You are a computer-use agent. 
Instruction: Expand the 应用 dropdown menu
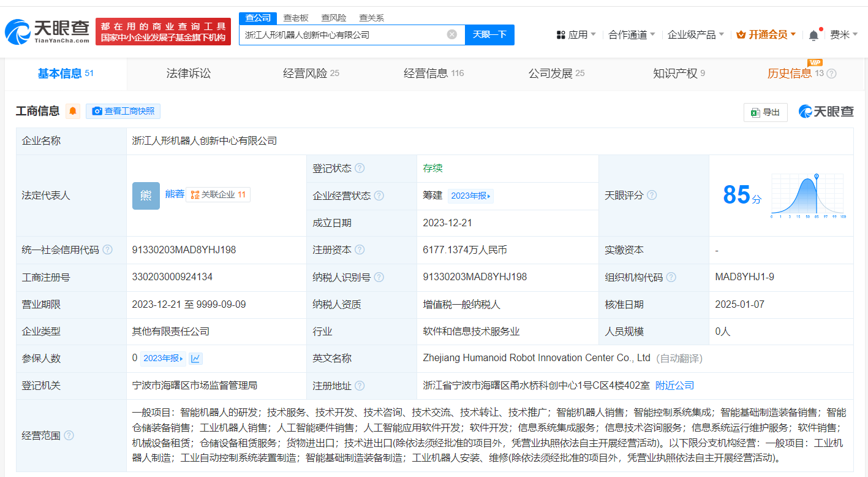pos(576,35)
